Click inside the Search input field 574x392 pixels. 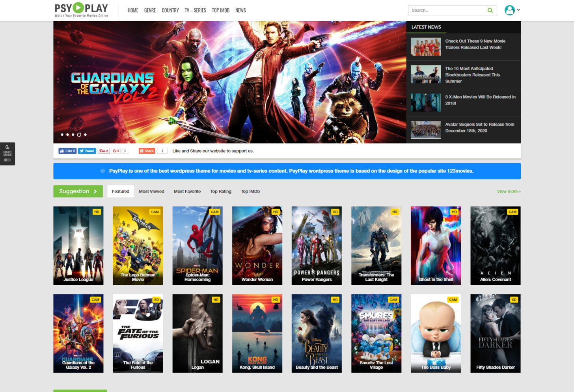click(445, 10)
